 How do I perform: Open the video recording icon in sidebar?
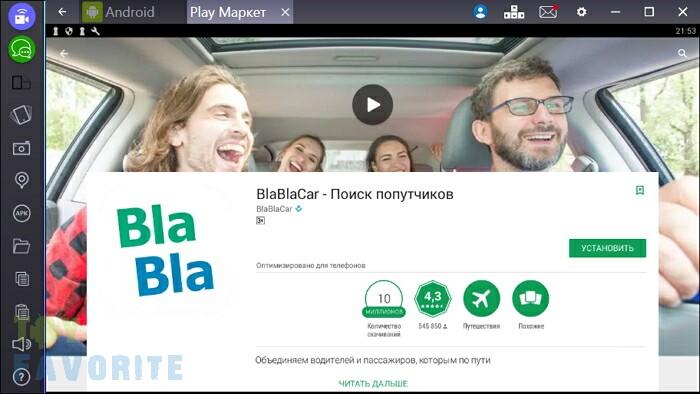[21, 16]
